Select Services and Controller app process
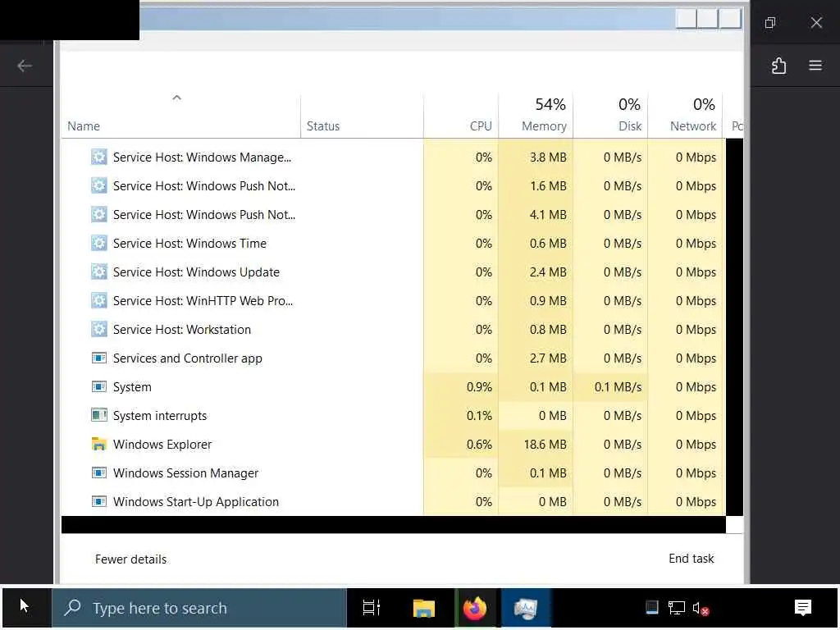Screen dimensions: 840x630 click(188, 358)
